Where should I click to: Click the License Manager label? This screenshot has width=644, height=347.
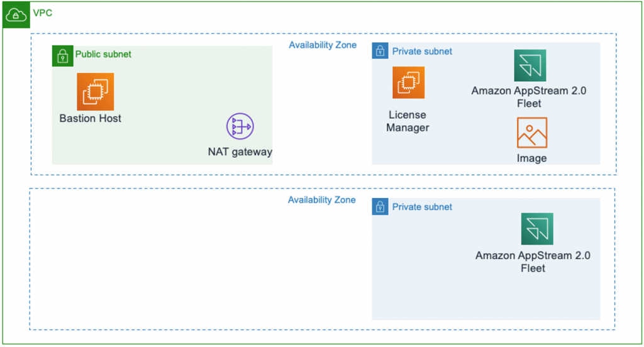[x=408, y=121]
